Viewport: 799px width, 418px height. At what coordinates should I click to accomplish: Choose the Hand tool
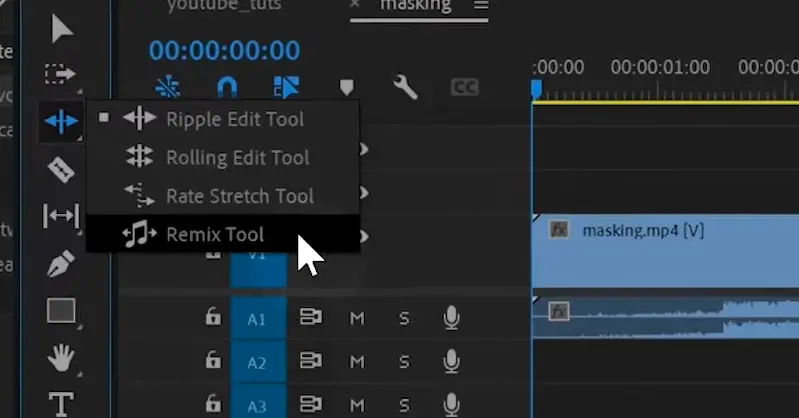(x=62, y=357)
